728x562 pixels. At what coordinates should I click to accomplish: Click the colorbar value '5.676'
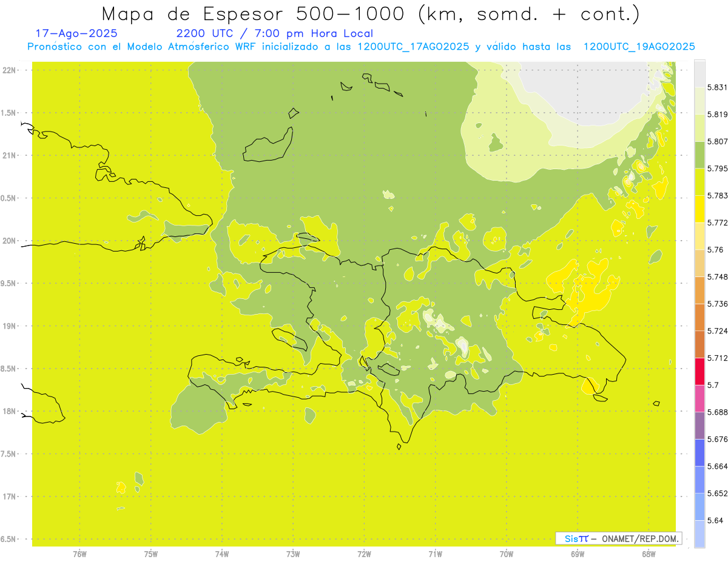[717, 439]
